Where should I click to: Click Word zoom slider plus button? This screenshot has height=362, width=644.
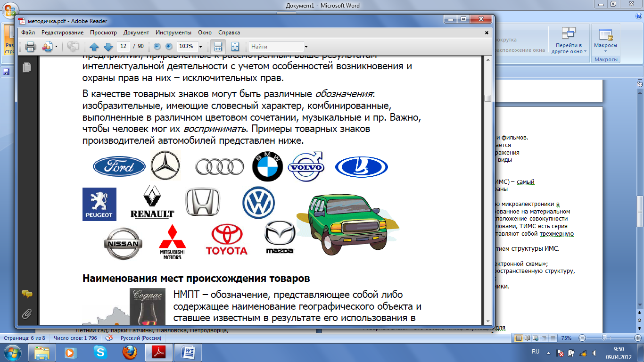(637, 338)
